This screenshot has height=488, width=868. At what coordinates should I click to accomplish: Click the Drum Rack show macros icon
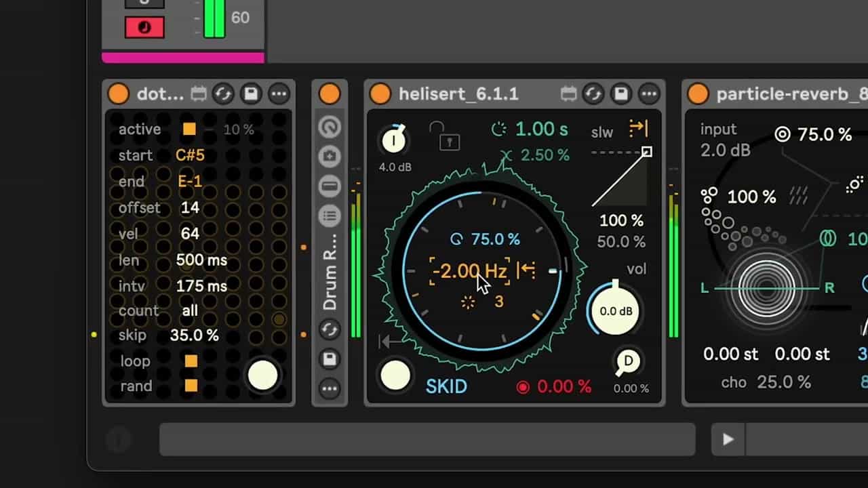click(330, 127)
